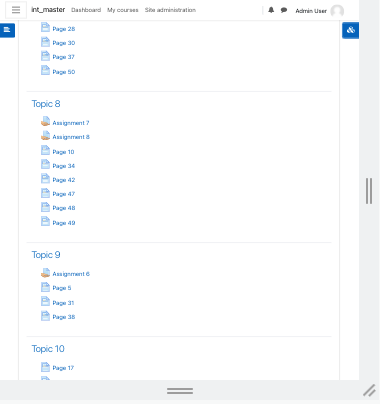Screen dimensions: 380x404
Task: Click the Page 48 file icon
Action: pos(45,207)
